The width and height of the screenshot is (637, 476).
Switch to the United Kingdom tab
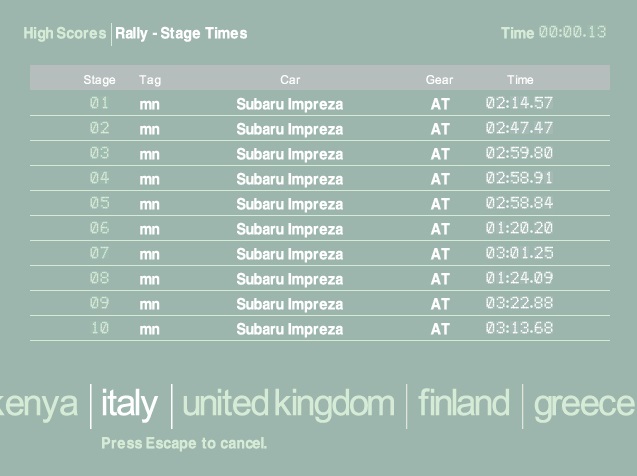288,404
